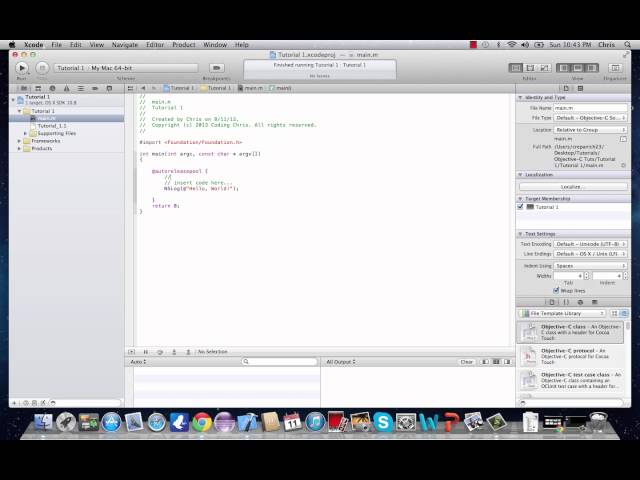The width and height of the screenshot is (640, 480).
Task: Show the Debug navigator
Action: point(81,88)
